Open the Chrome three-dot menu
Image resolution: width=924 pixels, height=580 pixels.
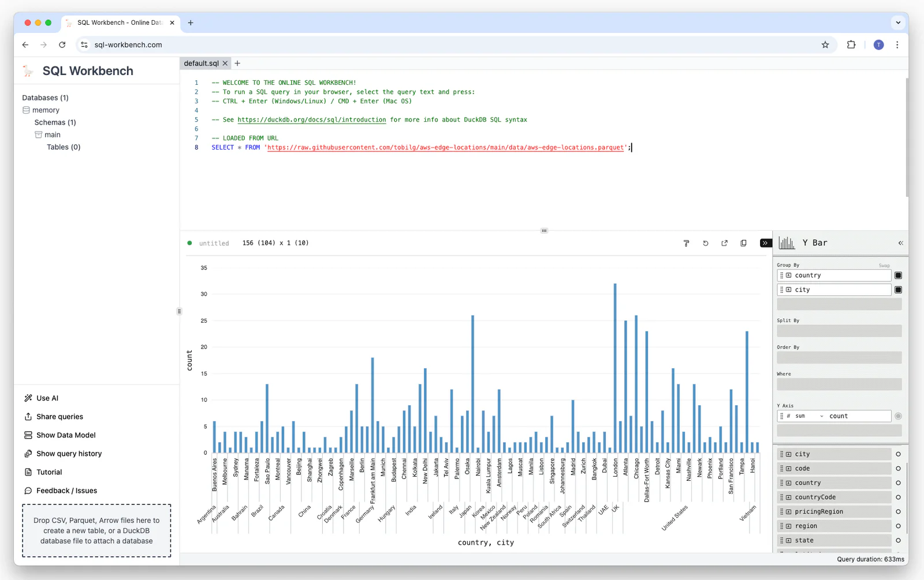[x=897, y=44]
